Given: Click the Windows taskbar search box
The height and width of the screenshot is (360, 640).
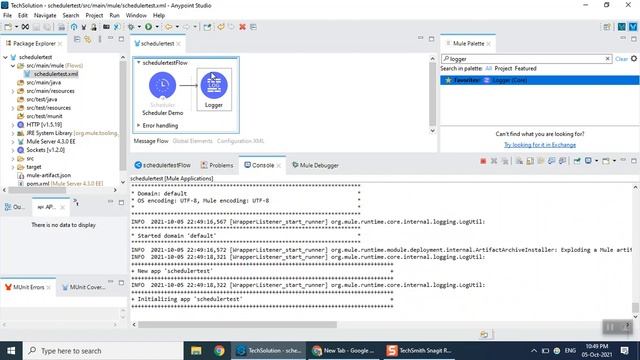Looking at the screenshot, I should point(103,351).
